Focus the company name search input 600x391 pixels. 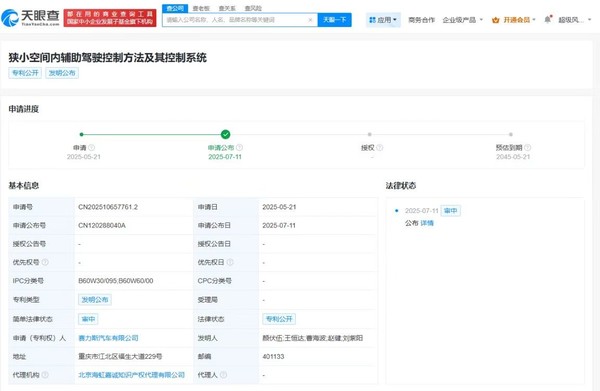(235, 20)
